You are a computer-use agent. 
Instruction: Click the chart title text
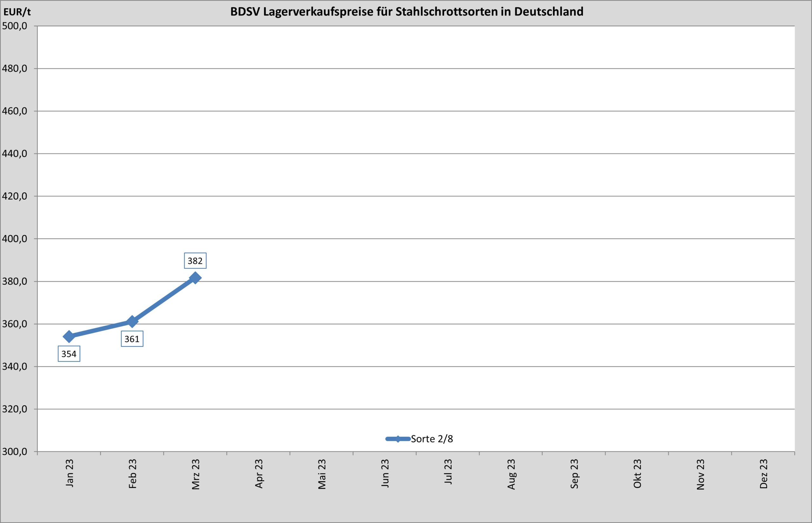pyautogui.click(x=407, y=11)
